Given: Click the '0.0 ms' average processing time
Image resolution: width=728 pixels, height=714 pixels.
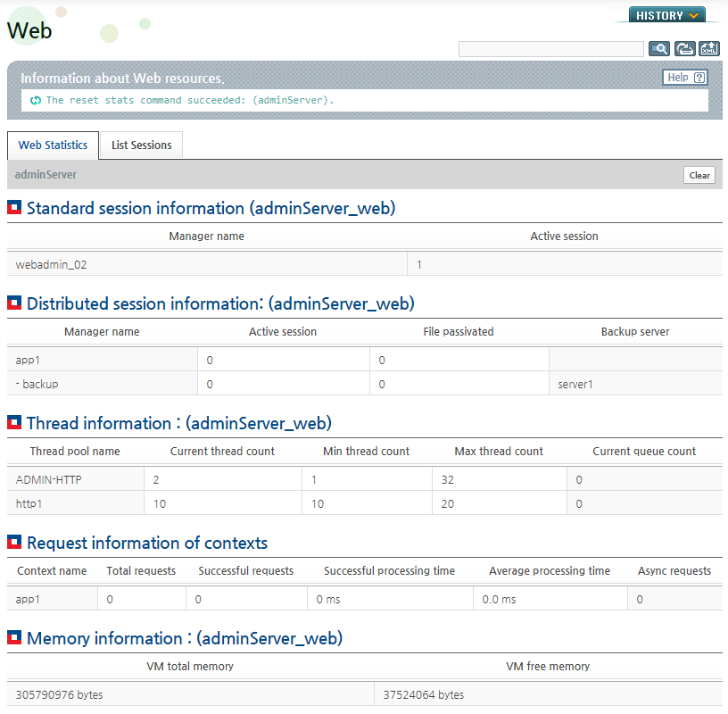Looking at the screenshot, I should (499, 600).
